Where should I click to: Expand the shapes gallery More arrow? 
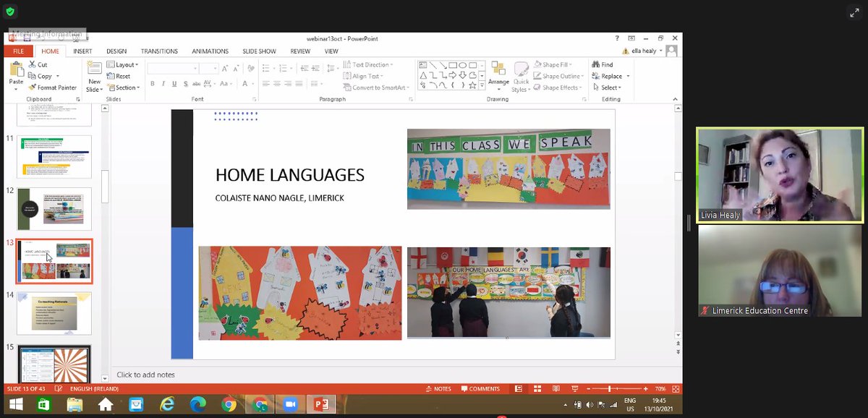482,85
